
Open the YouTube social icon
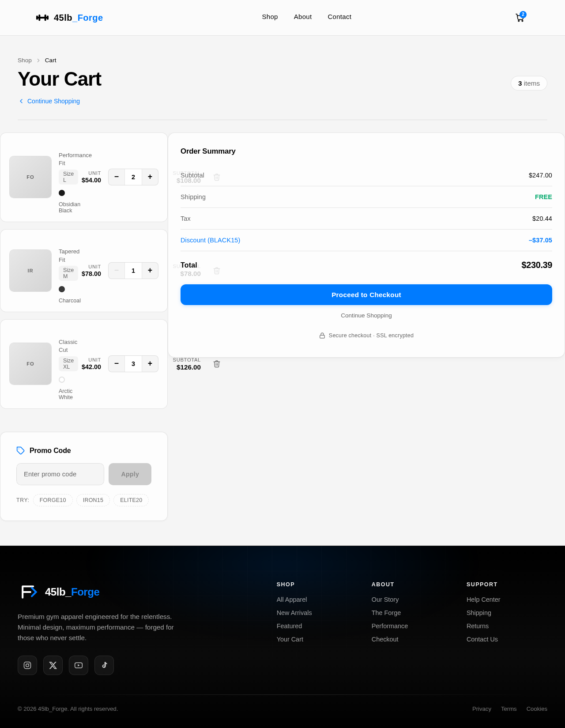tap(79, 665)
